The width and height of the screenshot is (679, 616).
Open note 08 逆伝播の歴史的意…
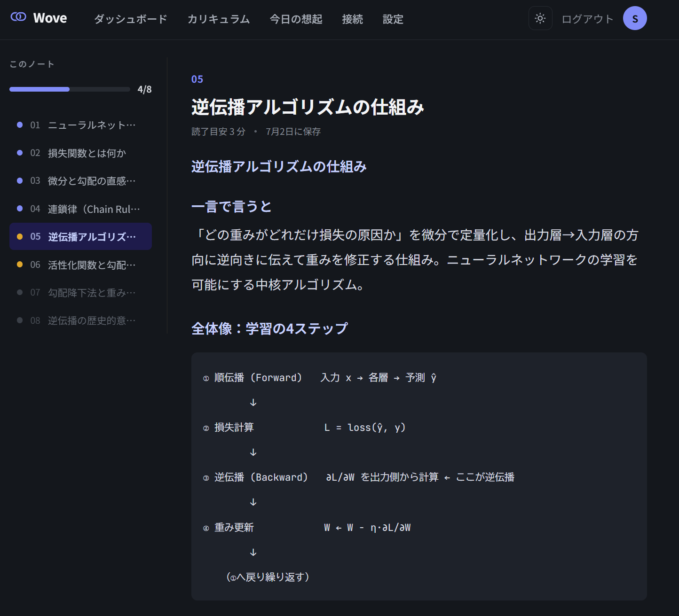coord(80,320)
